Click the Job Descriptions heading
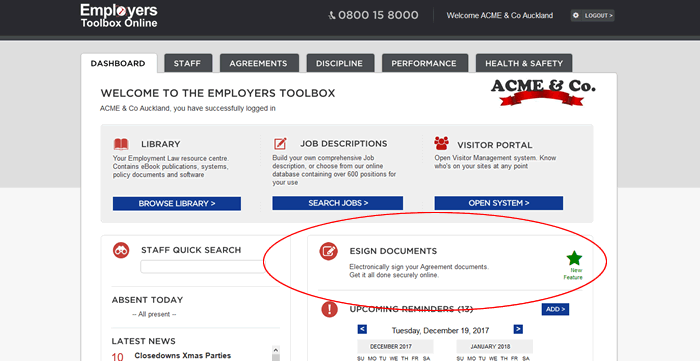 [344, 144]
